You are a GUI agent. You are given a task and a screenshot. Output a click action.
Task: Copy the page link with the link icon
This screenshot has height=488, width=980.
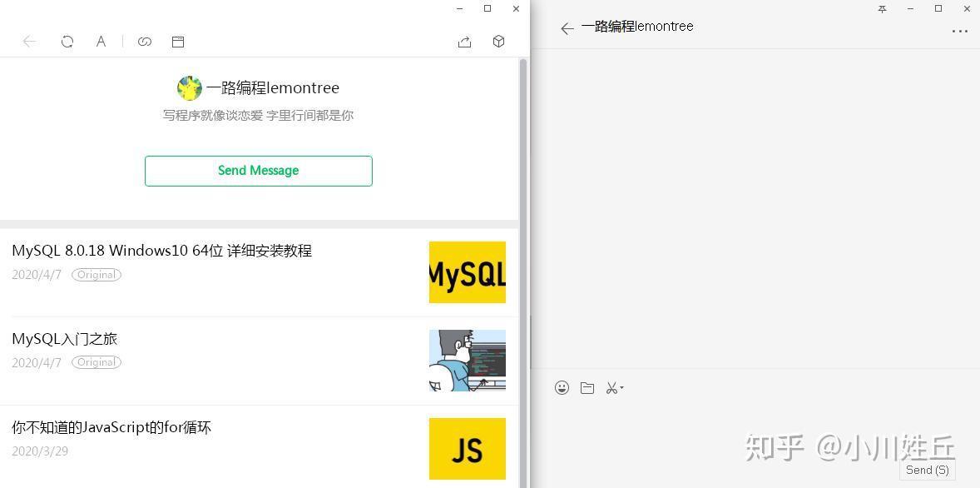[x=145, y=41]
